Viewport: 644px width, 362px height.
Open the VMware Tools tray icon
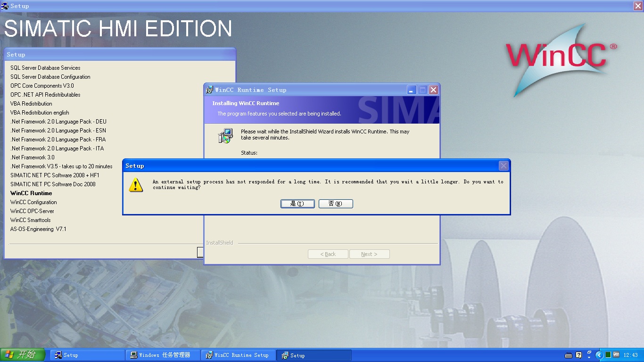pos(616,355)
